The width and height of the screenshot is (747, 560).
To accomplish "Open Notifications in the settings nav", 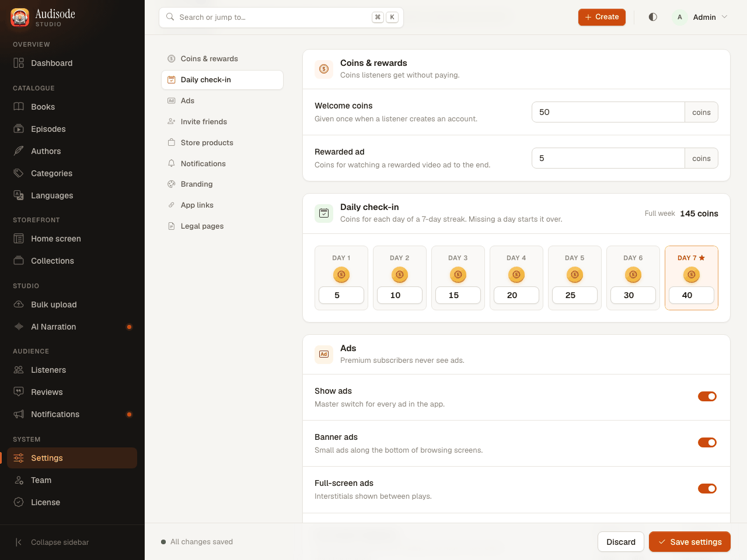I will (x=222, y=164).
